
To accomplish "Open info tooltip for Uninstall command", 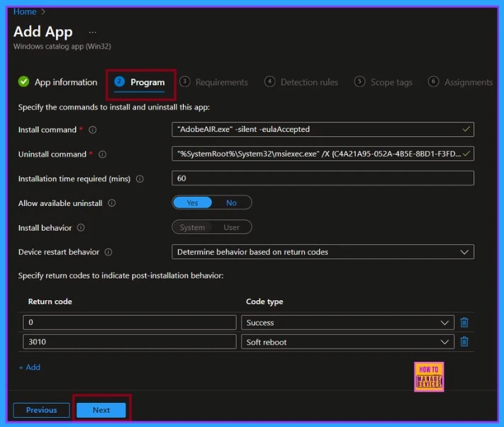I will (x=103, y=154).
